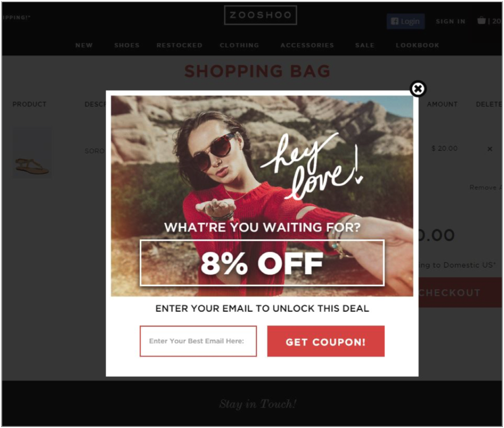Screen dimensions: 504x428
Task: Click the popup promotional photo
Action: pyautogui.click(x=262, y=195)
